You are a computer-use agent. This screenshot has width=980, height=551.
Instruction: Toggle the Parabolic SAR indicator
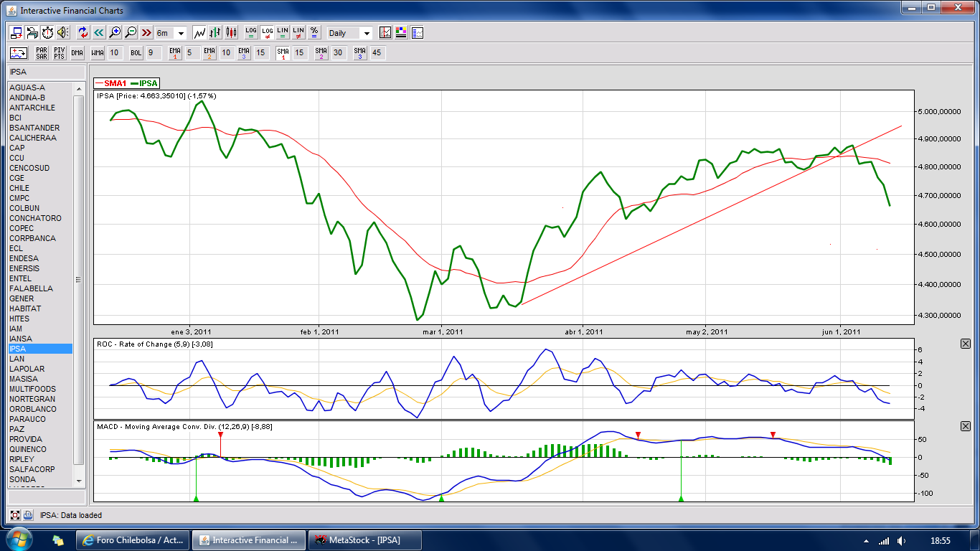point(42,53)
